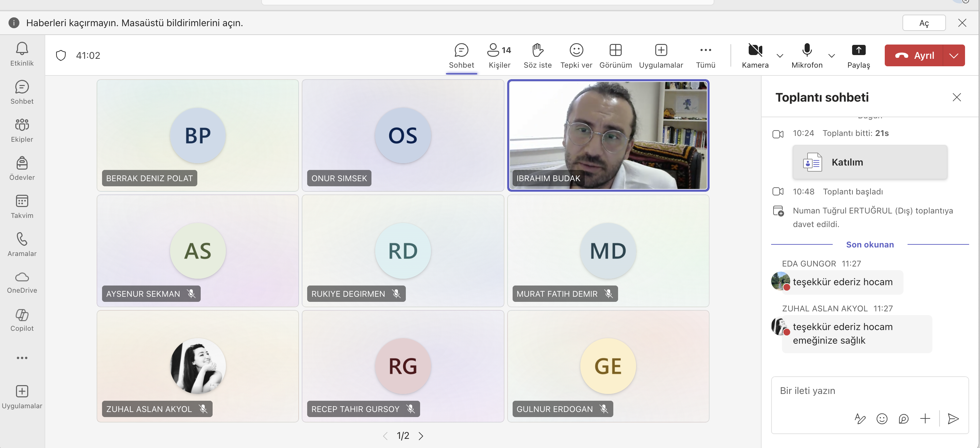This screenshot has width=980, height=448.
Task: Open Uygulamalar in meeting toolbar
Action: click(661, 56)
